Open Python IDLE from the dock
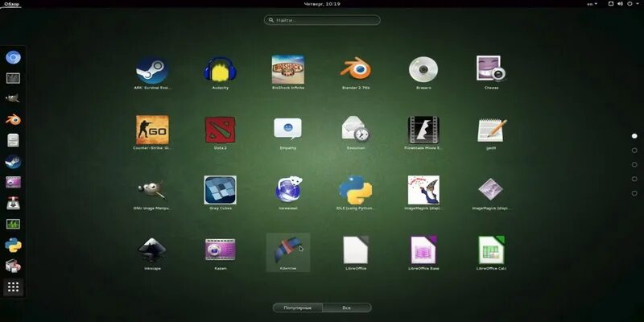Image resolution: width=644 pixels, height=322 pixels. (13, 246)
